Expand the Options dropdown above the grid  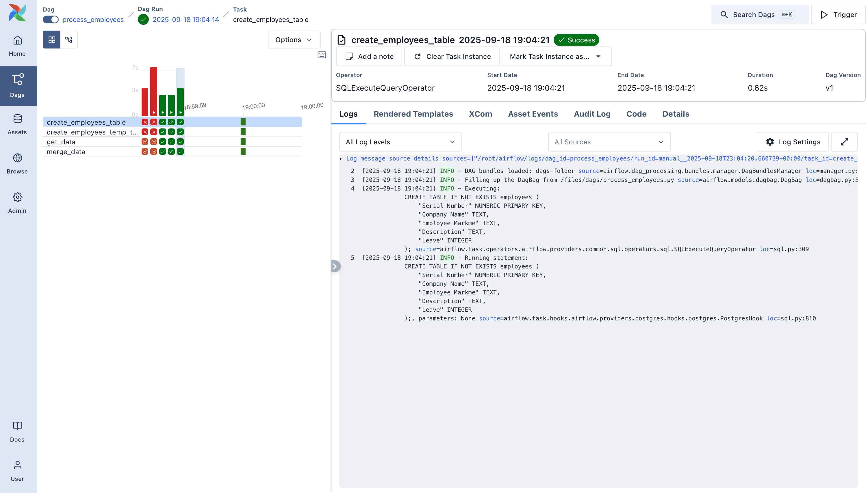coord(294,39)
